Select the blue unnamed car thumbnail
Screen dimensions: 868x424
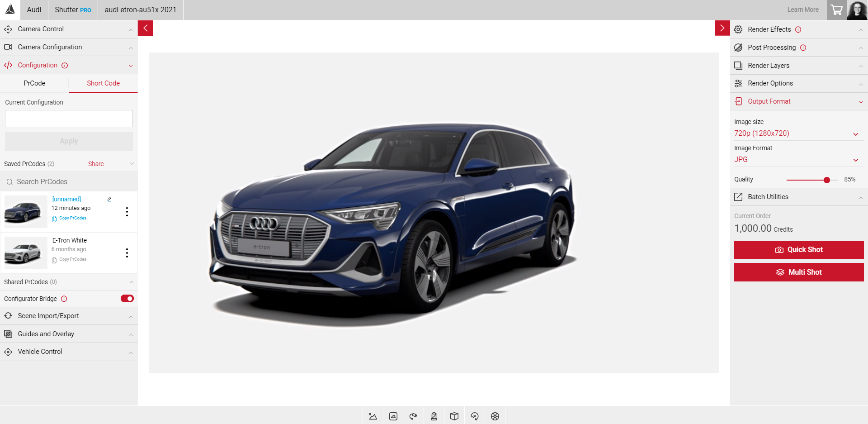[26, 212]
